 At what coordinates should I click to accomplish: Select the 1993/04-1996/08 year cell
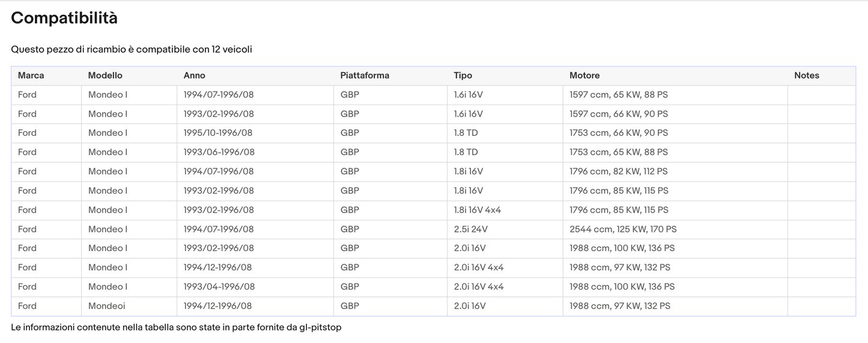(x=219, y=287)
